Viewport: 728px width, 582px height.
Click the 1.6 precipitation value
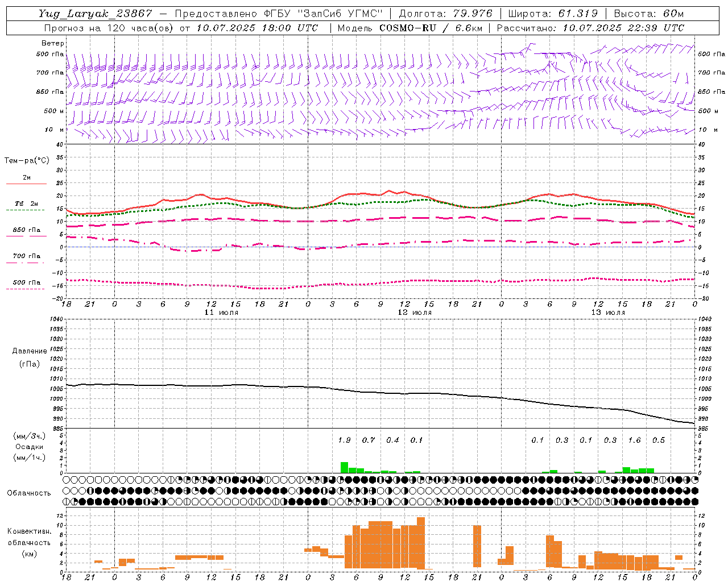click(634, 440)
